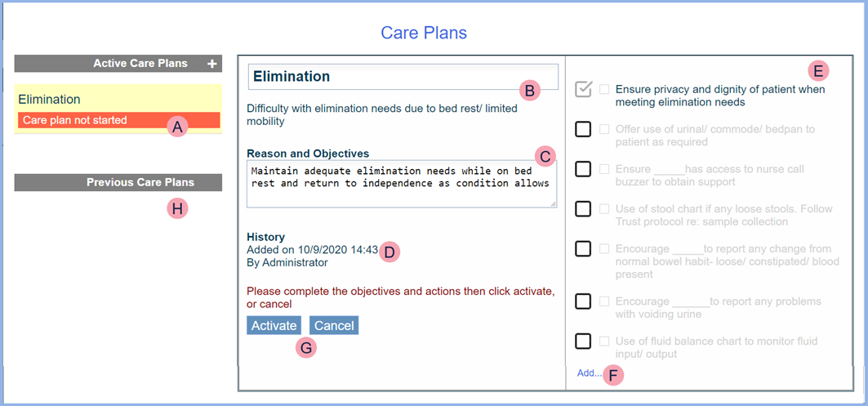Click the plus icon beside Active Care Plans

[212, 64]
